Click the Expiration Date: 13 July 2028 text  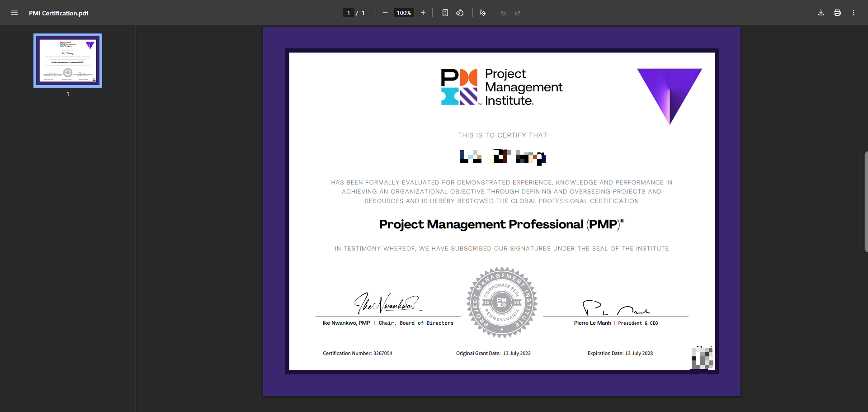(x=620, y=353)
